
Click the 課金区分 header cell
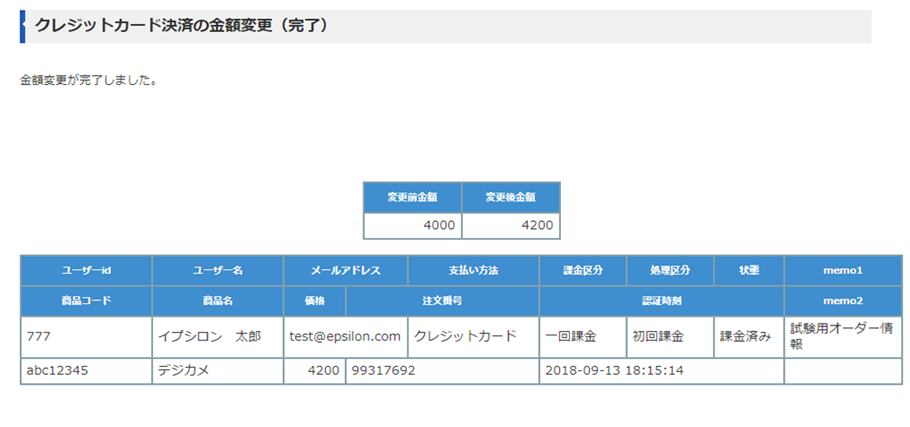583,270
